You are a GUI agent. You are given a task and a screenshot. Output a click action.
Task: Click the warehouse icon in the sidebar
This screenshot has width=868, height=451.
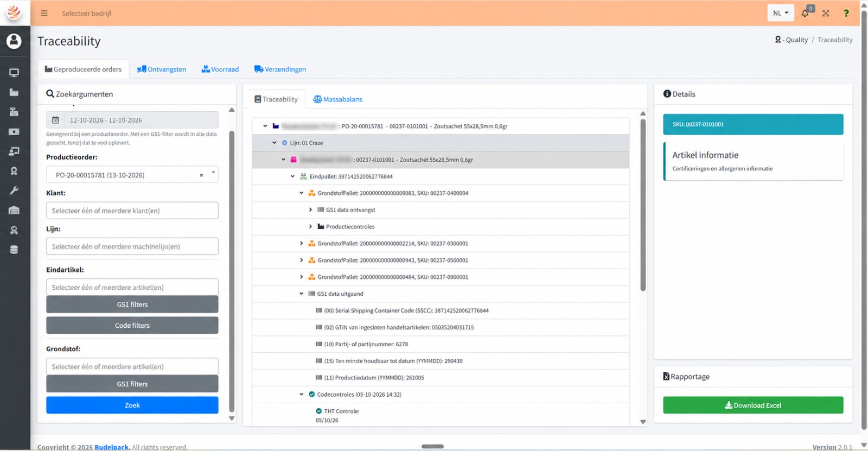tap(14, 210)
